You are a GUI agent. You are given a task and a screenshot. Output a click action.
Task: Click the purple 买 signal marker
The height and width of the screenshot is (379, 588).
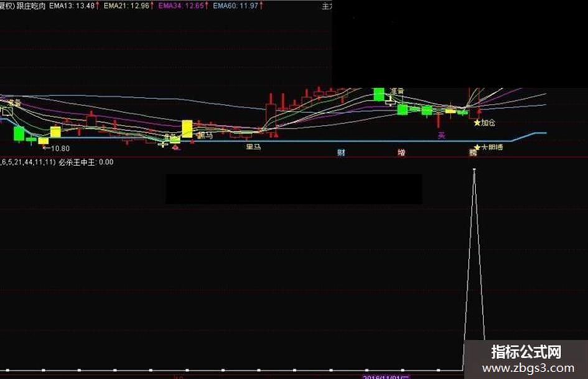coord(442,136)
